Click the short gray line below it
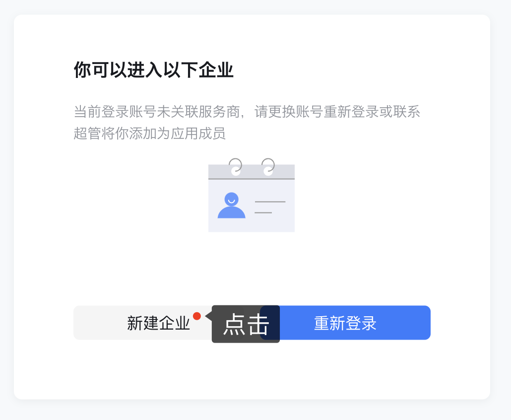The width and height of the screenshot is (511, 420). [x=263, y=212]
